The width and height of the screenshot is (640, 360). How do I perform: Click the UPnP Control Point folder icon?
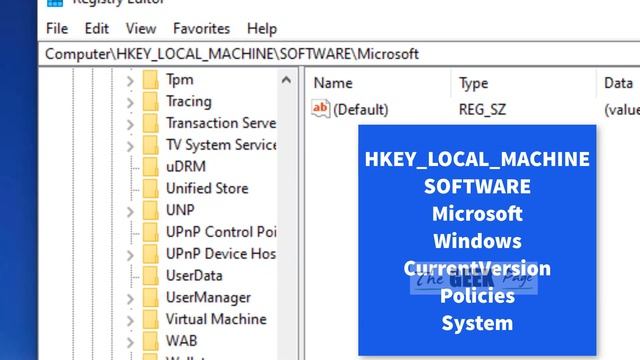point(151,232)
